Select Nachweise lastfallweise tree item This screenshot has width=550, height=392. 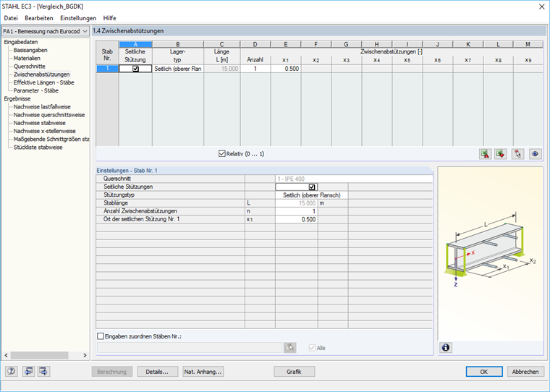(42, 106)
